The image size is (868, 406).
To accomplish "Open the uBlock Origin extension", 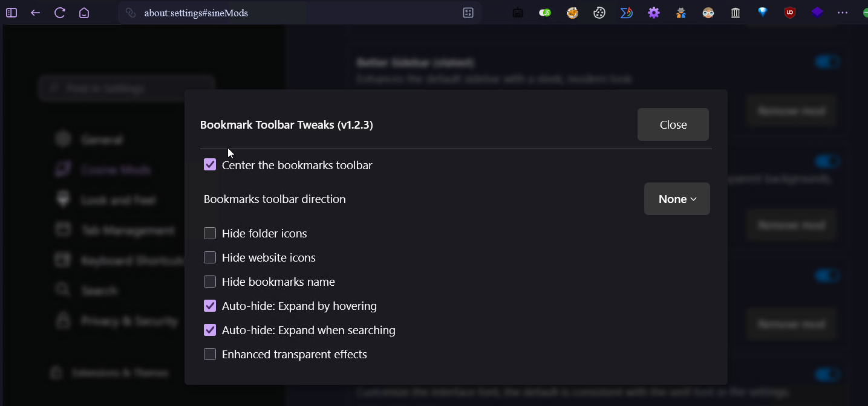I will click(789, 12).
